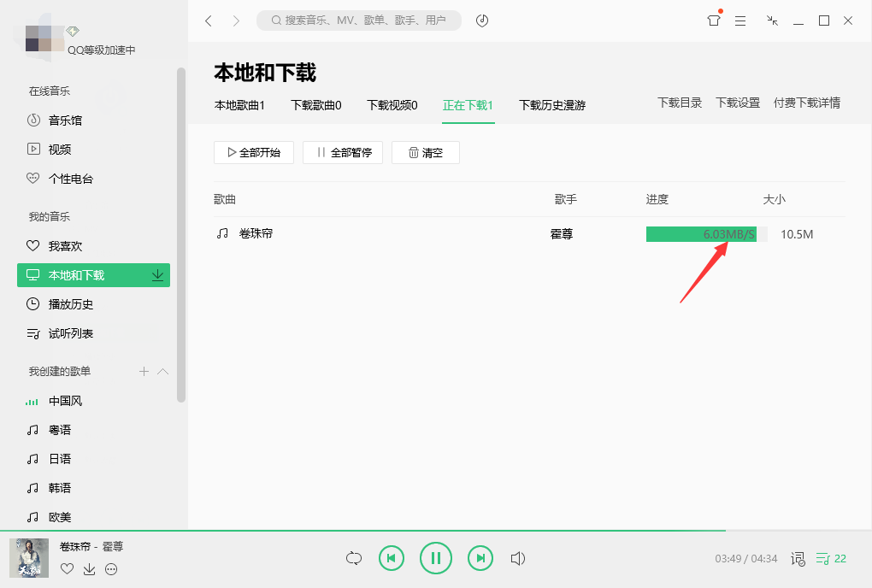The width and height of the screenshot is (872, 588).
Task: Click the 卷珠帘 download progress bar
Action: (x=701, y=233)
